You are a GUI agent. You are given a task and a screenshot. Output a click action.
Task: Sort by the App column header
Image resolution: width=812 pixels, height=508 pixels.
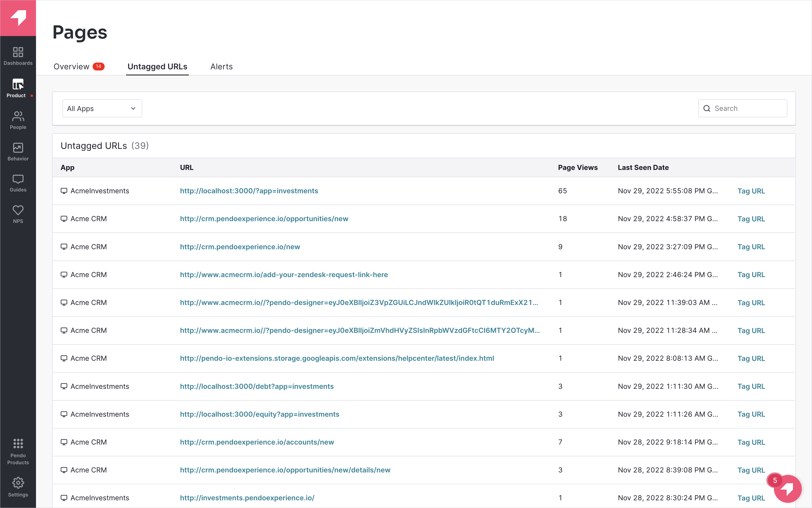point(67,168)
